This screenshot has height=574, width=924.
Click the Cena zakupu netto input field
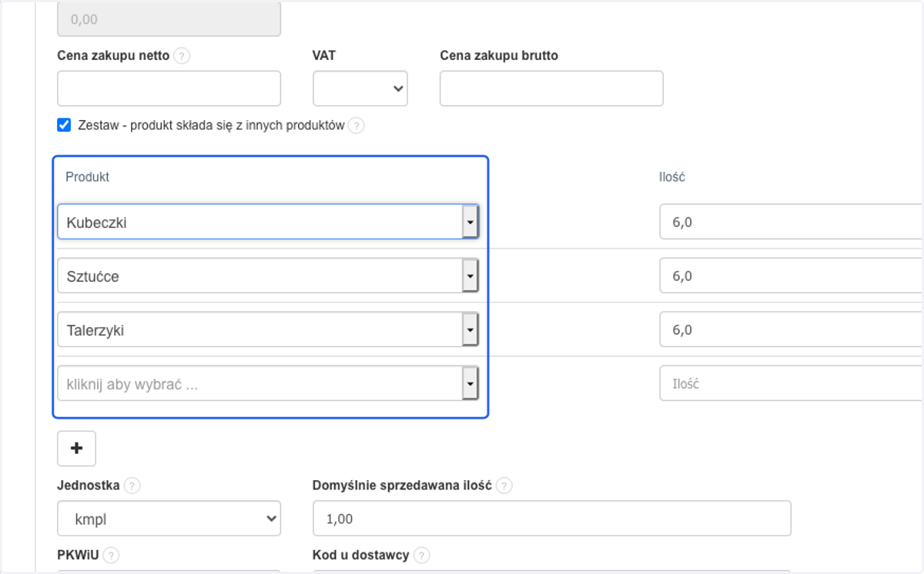point(169,88)
